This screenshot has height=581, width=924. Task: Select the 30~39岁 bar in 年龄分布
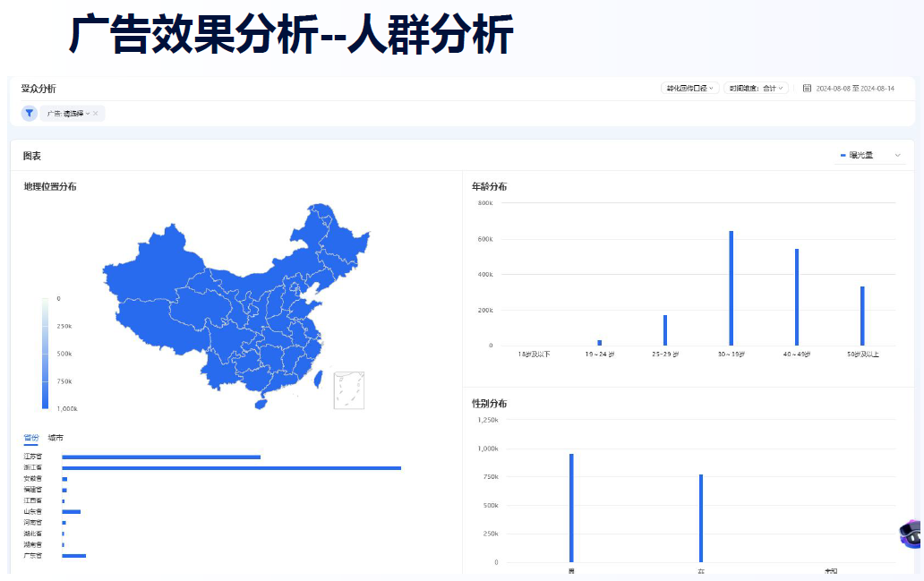pos(732,286)
